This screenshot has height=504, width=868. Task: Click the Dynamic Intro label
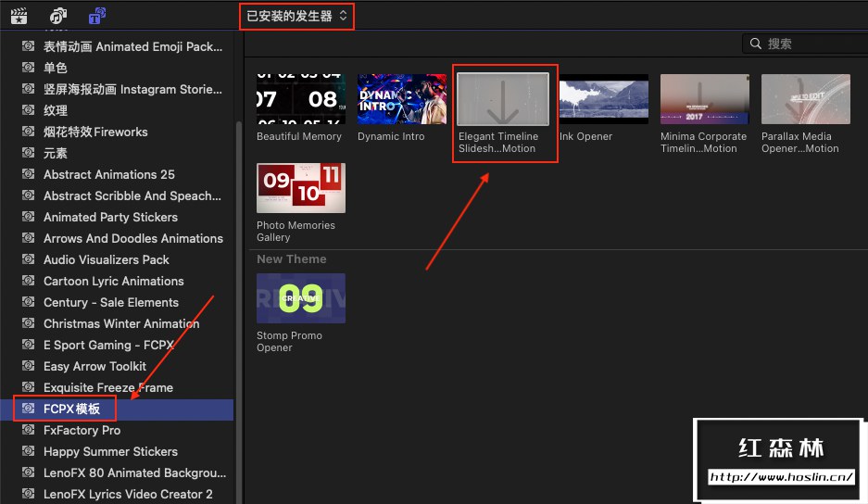(391, 136)
